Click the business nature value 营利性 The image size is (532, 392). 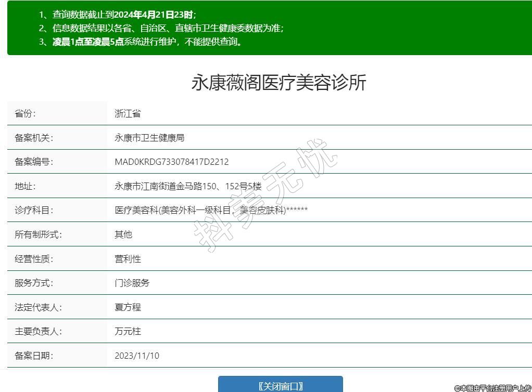[128, 259]
